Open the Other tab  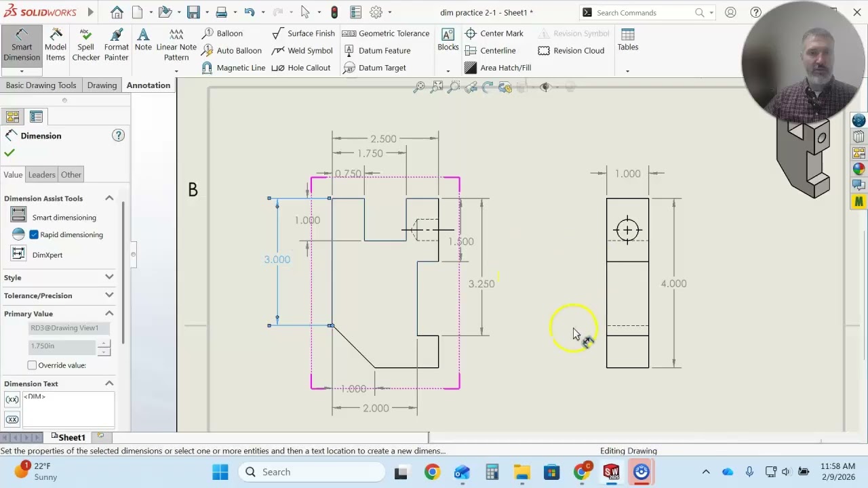pyautogui.click(x=71, y=175)
